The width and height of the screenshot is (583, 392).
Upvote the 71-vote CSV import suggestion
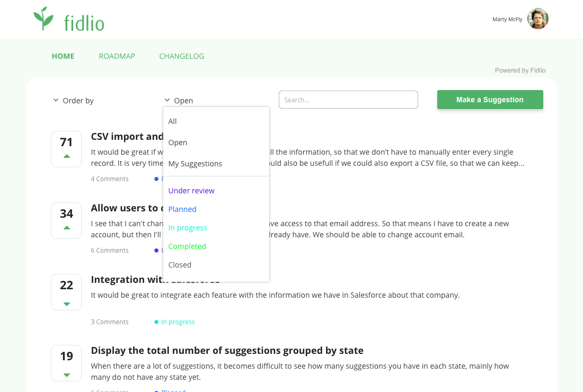[x=66, y=156]
